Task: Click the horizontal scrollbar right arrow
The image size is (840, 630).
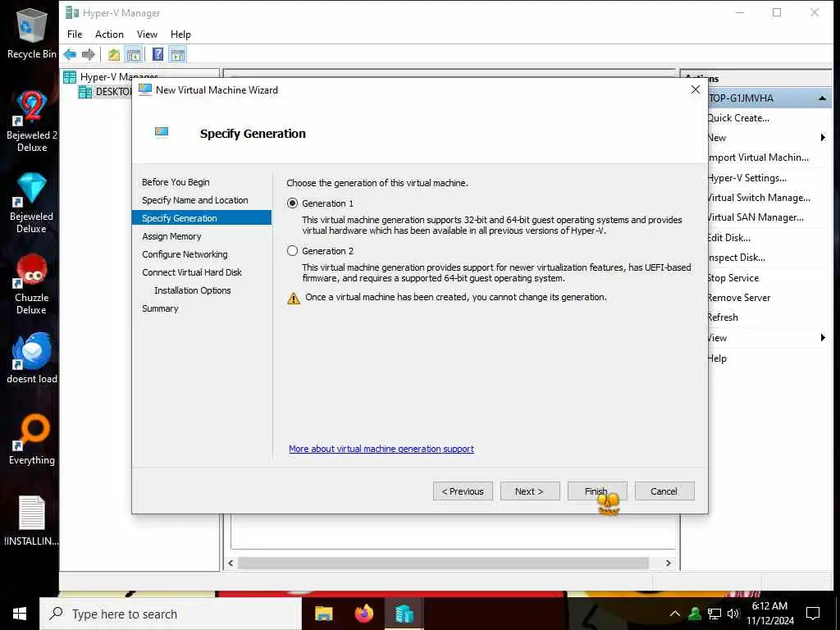Action: 668,563
